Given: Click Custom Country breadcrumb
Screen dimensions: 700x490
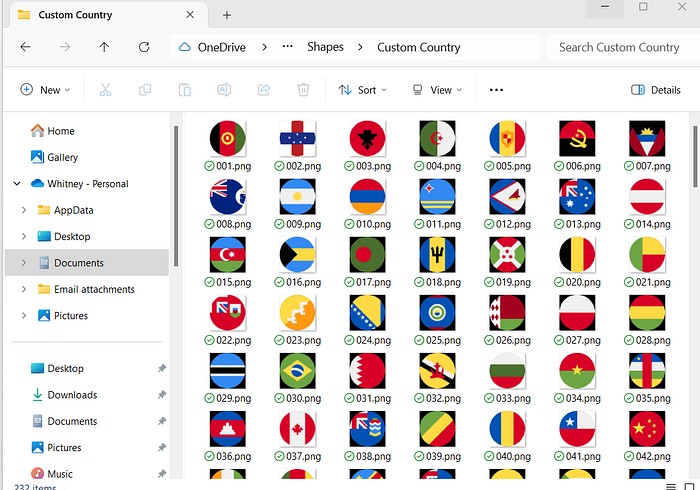Looking at the screenshot, I should [x=418, y=47].
